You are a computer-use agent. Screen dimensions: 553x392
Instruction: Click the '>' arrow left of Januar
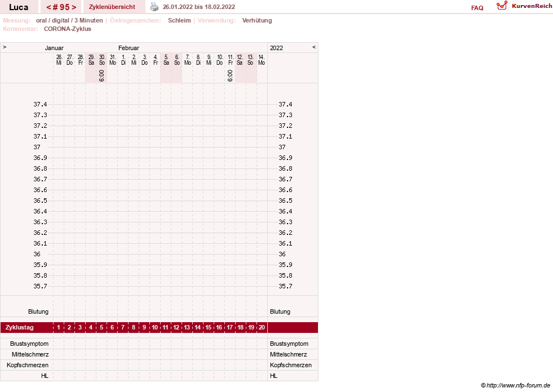click(5, 47)
